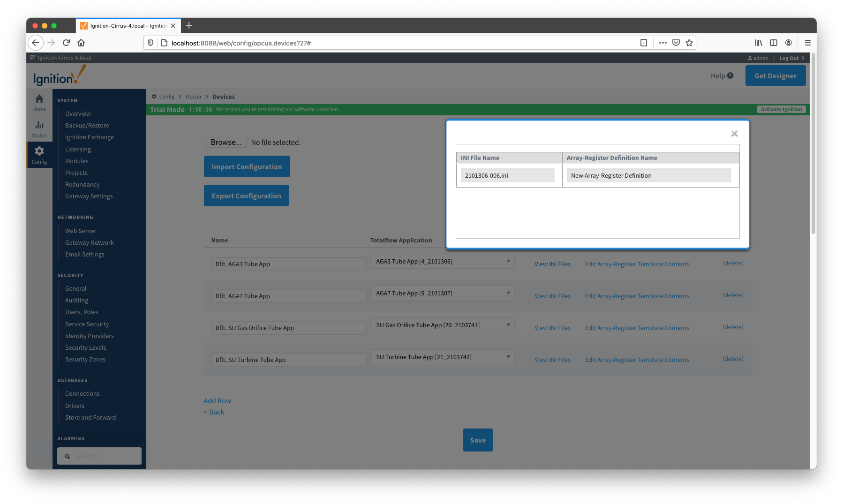
Task: Open database Connections page
Action: tap(82, 393)
